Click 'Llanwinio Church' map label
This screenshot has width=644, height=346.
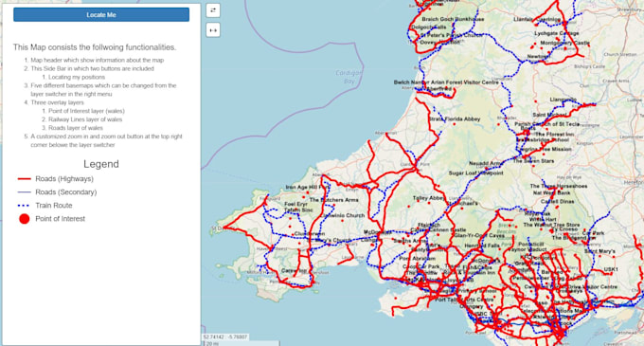pyautogui.click(x=342, y=215)
